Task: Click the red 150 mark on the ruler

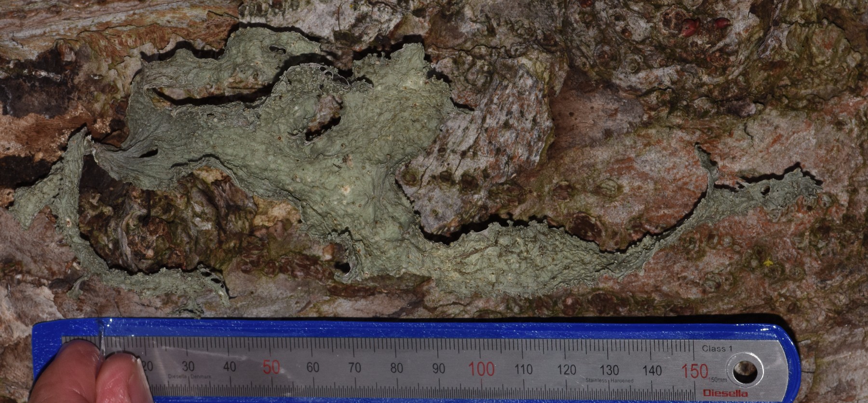Action: 693,371
